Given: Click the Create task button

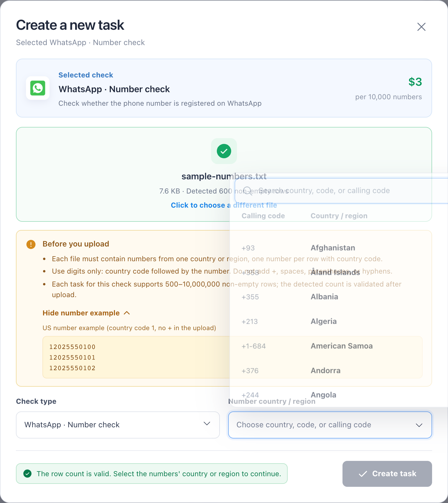Looking at the screenshot, I should [387, 474].
